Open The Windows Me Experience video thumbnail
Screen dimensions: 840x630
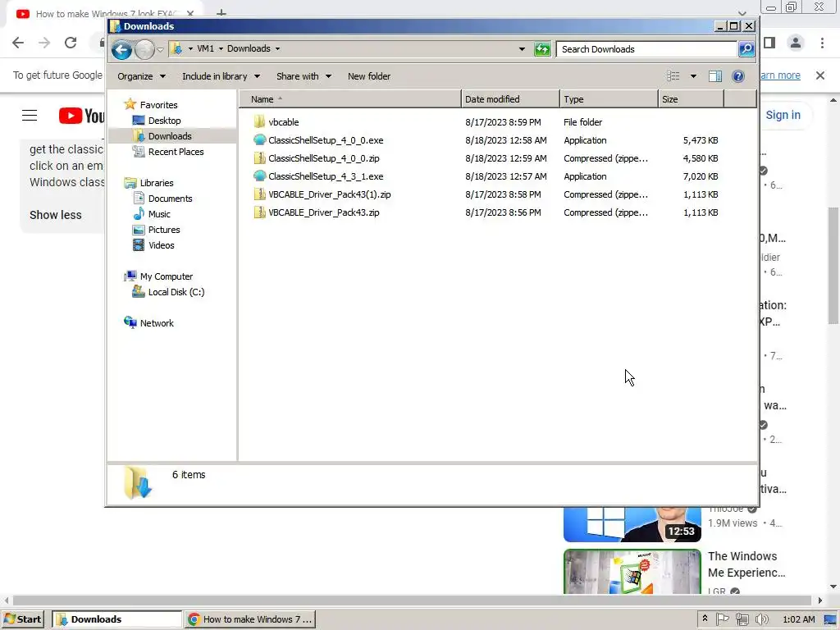pos(632,572)
